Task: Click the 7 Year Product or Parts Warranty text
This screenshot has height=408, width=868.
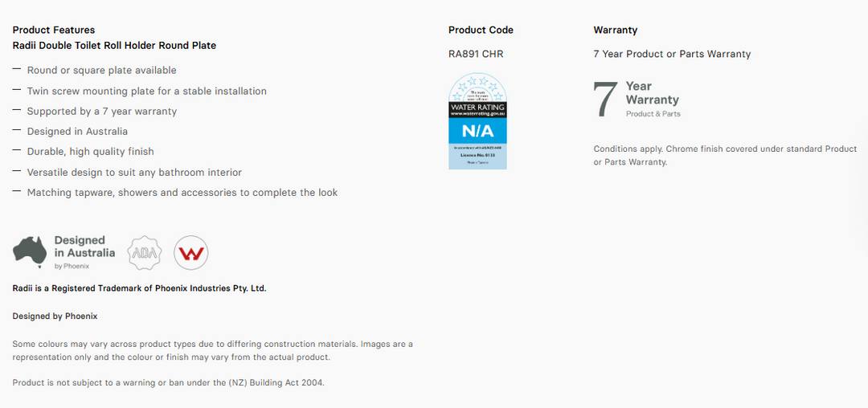Action: click(x=672, y=54)
